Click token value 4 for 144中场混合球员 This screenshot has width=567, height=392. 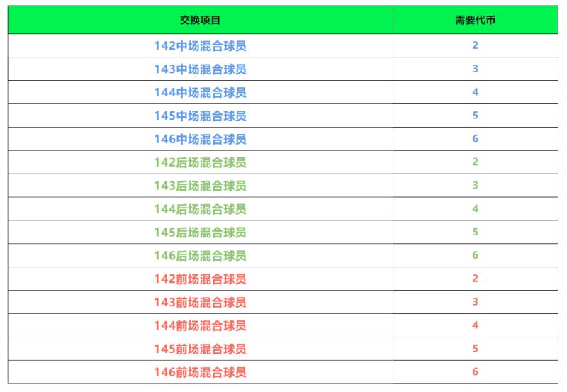[x=476, y=92]
